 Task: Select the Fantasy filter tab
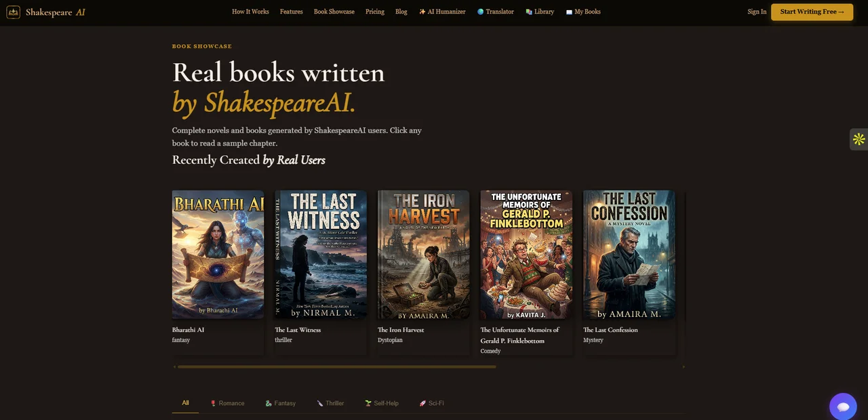(280, 403)
